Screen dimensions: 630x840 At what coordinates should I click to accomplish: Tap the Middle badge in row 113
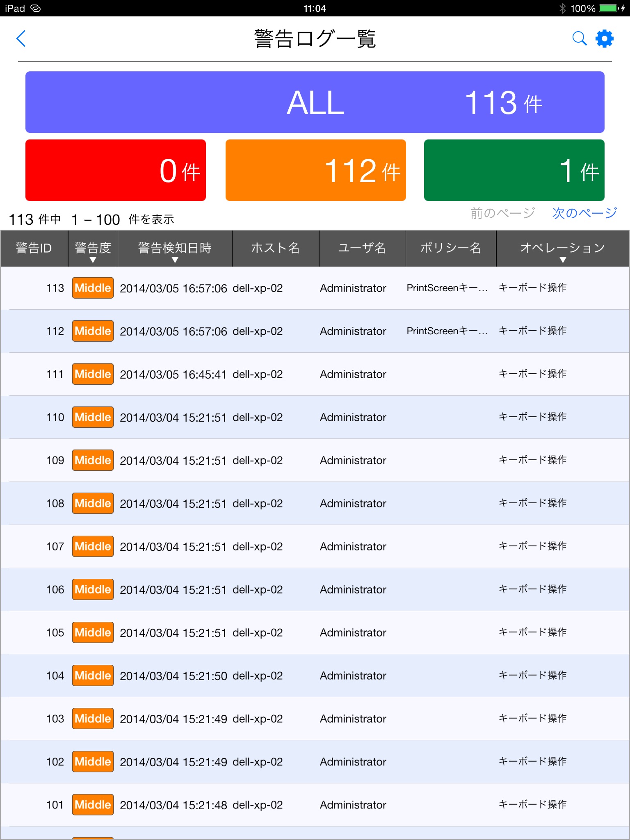tap(93, 288)
